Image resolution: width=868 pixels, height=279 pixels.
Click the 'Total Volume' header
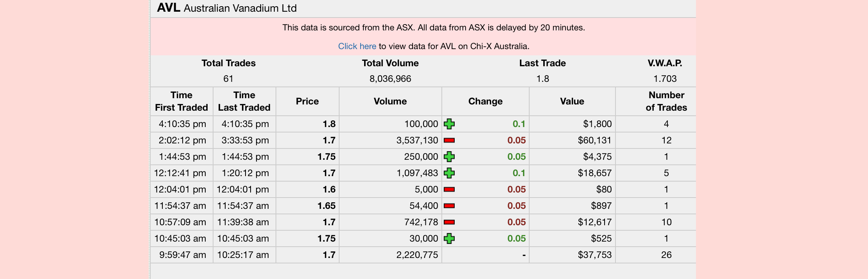pyautogui.click(x=390, y=63)
